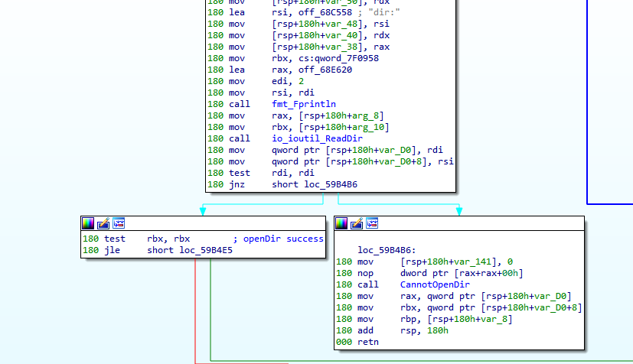Click the edit comment icon on the test rbx block
Viewport: 633px width, 364px height.
(103, 223)
